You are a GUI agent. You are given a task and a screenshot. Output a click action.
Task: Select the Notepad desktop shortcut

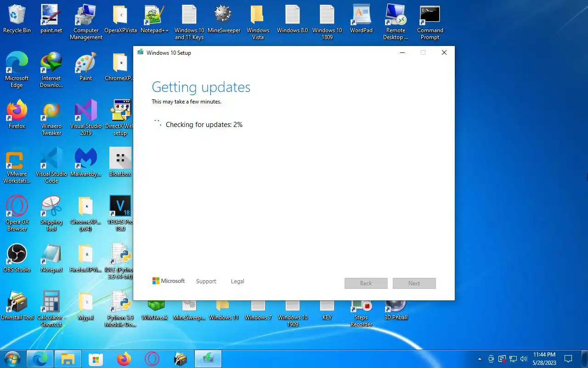coord(51,258)
